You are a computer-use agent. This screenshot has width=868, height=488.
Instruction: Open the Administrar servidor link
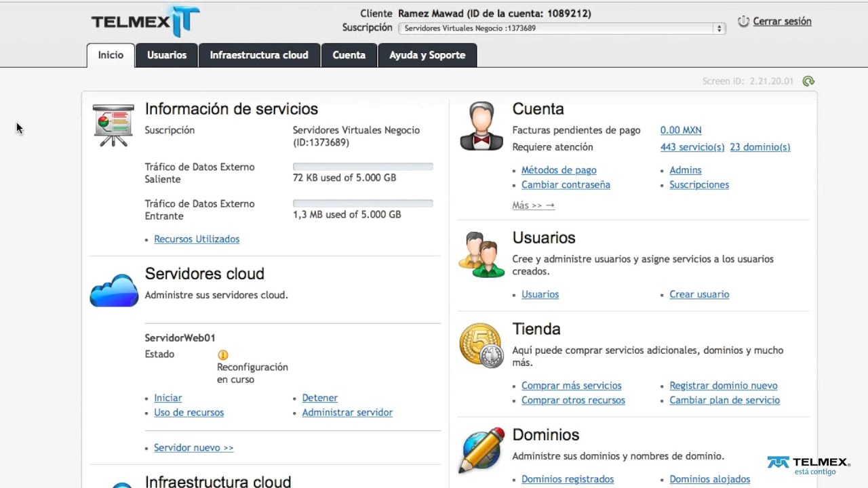347,413
